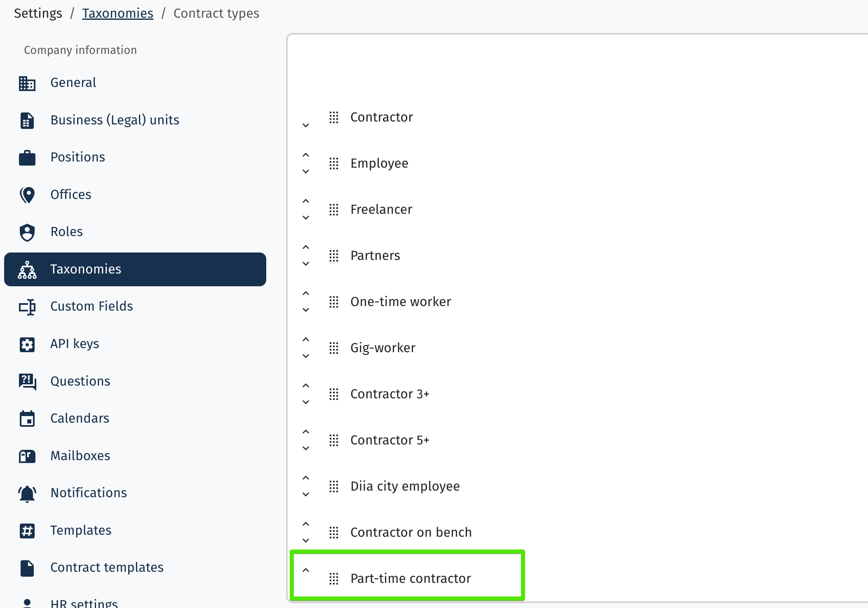
Task: Click the drag handle beside Freelancer
Action: [334, 210]
